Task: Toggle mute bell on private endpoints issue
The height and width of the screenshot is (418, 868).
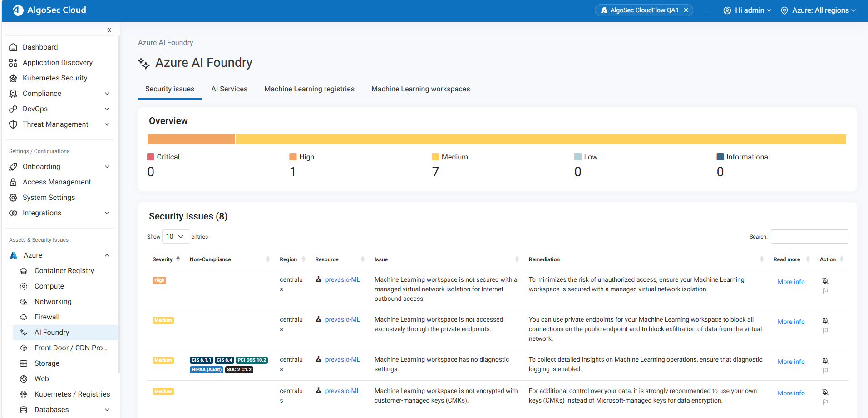Action: [825, 321]
